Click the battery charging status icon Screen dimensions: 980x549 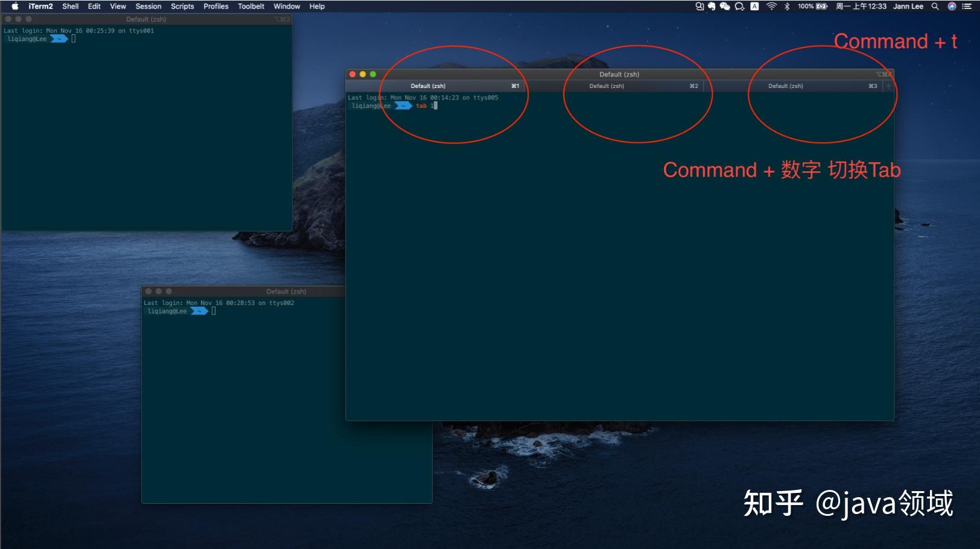coord(821,7)
